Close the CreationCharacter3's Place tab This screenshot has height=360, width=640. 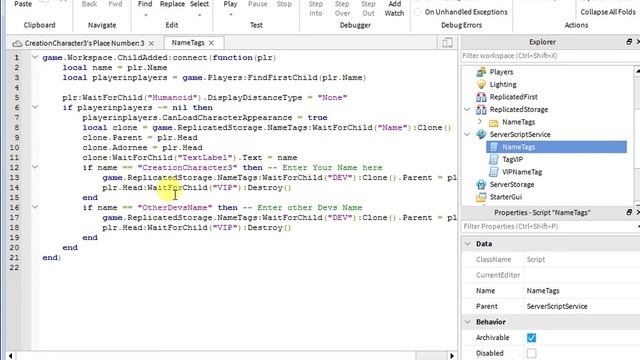click(151, 43)
